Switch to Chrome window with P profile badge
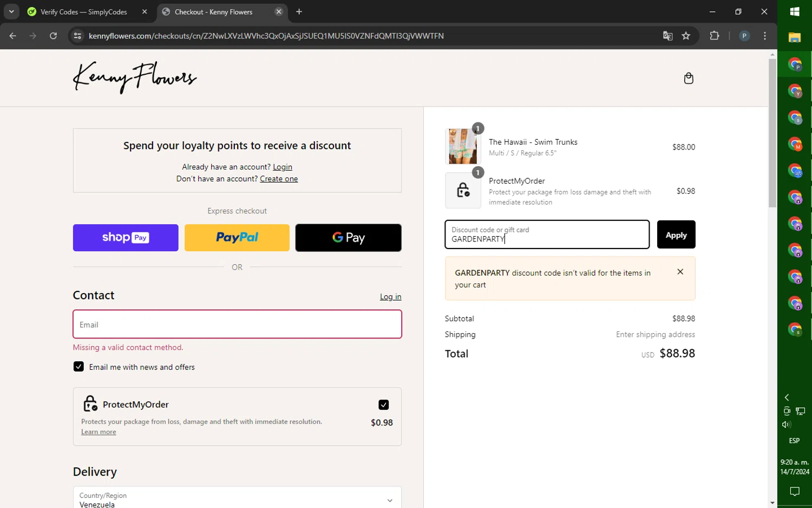The height and width of the screenshot is (508, 812). 795,64
